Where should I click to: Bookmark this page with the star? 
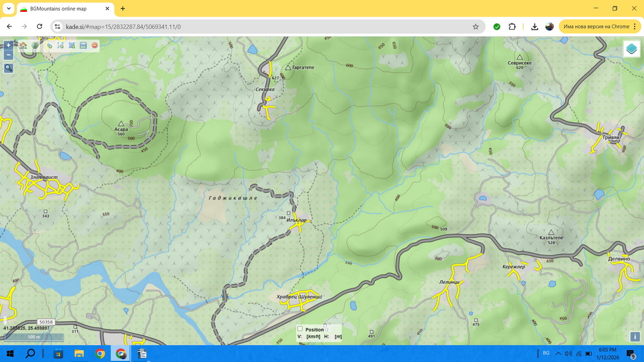click(475, 26)
